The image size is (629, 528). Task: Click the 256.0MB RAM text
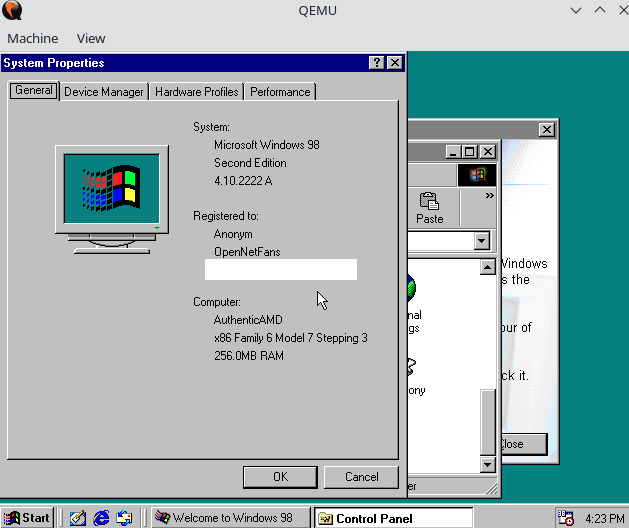249,356
